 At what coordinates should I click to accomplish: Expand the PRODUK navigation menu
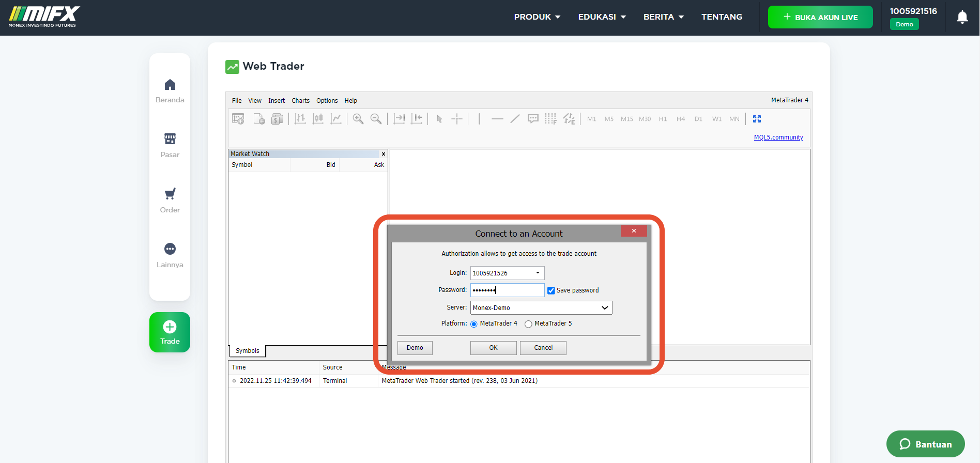pyautogui.click(x=537, y=17)
